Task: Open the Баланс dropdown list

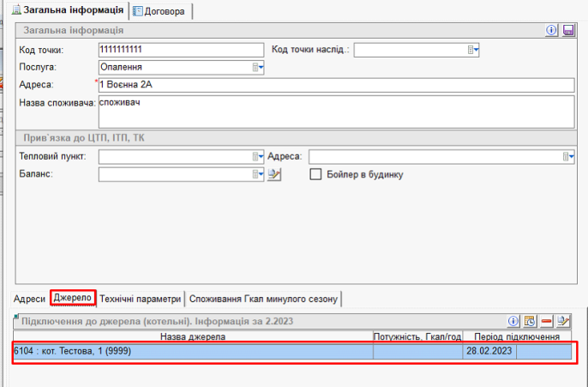Action: (x=257, y=174)
